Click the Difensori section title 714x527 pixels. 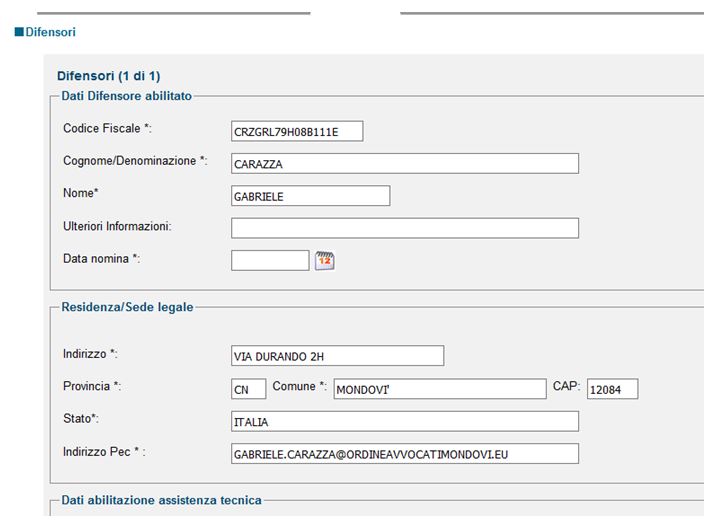(50, 33)
